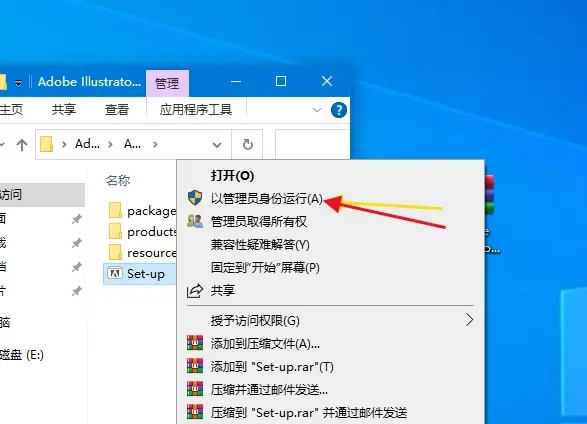
Task: Click the WinRAR archive icon on desktop
Action: pyautogui.click(x=490, y=195)
